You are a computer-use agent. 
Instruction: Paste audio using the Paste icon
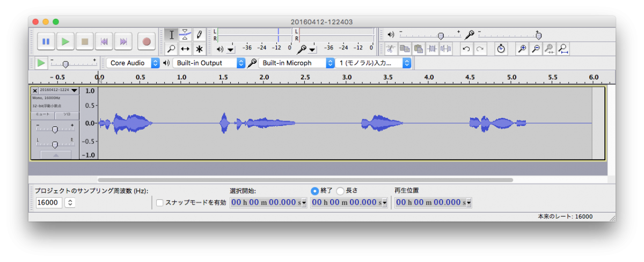coord(418,49)
